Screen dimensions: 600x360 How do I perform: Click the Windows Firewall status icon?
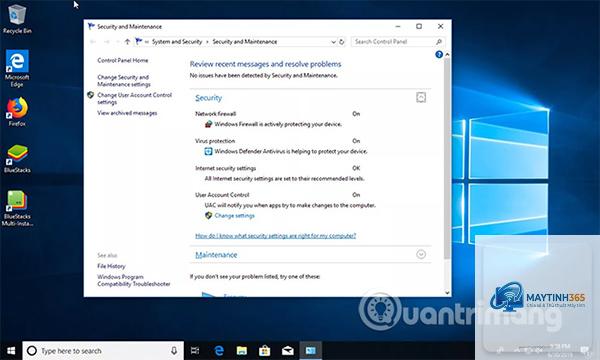(208, 124)
